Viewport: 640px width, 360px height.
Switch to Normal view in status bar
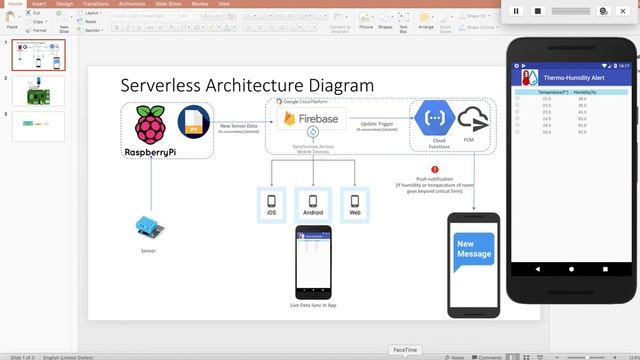(513, 357)
